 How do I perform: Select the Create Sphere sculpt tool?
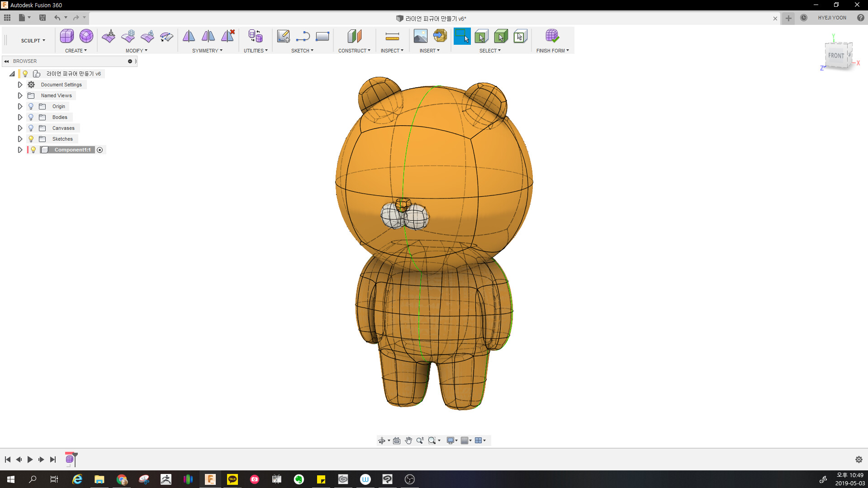tap(86, 36)
